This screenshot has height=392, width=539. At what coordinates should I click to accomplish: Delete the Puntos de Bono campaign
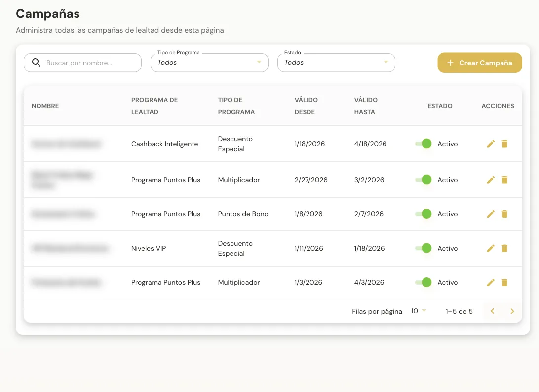[x=504, y=214]
